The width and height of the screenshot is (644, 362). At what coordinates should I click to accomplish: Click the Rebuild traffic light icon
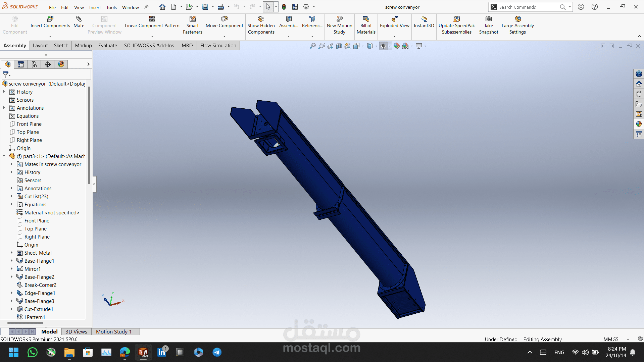click(284, 7)
